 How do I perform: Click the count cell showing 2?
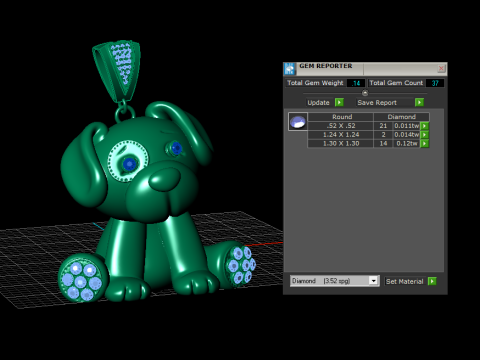[x=383, y=135]
